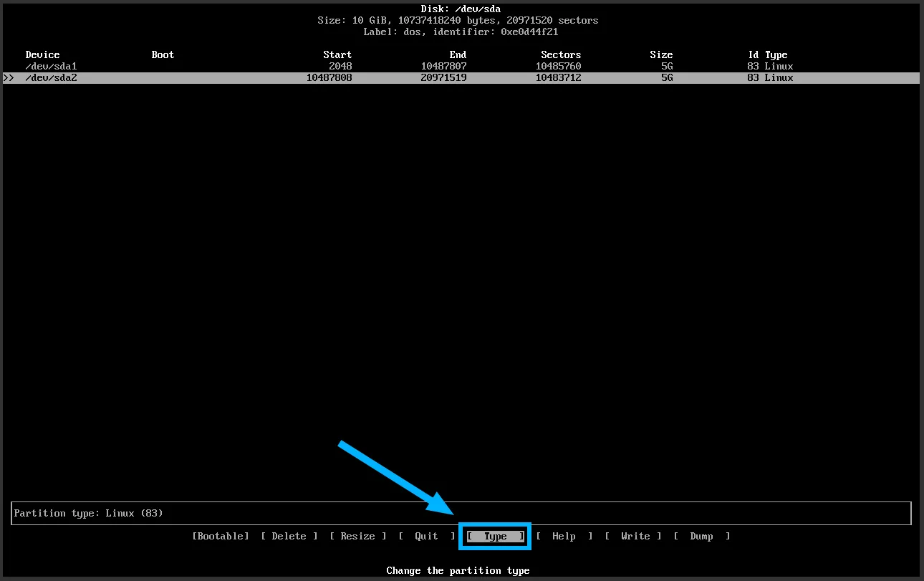
Task: Click the 83 Linux type of sda1
Action: tap(770, 66)
